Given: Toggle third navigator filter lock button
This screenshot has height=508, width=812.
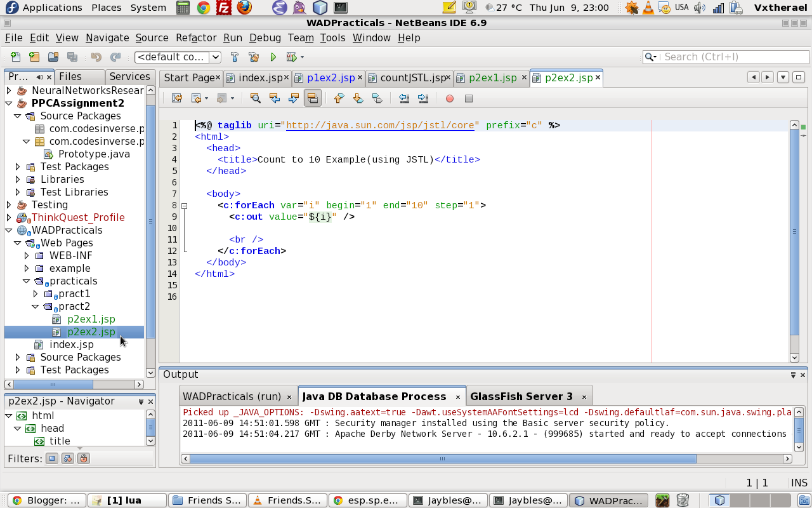Looking at the screenshot, I should (x=83, y=458).
